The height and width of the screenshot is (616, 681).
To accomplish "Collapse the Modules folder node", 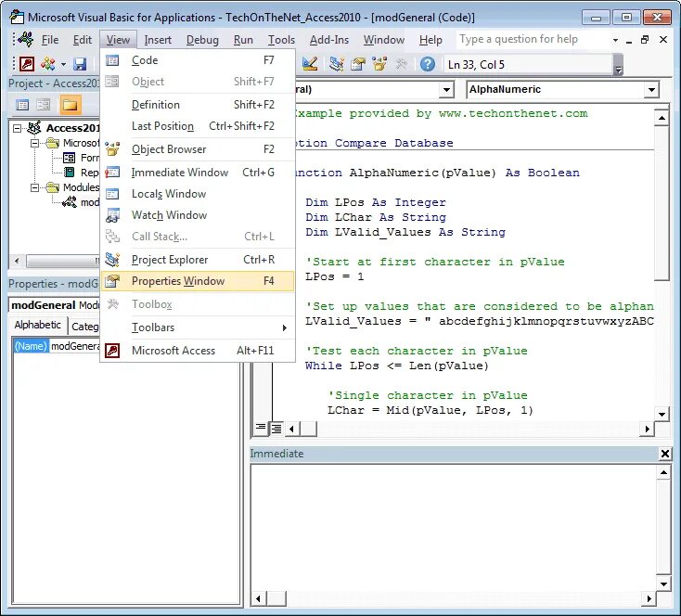I will point(34,187).
